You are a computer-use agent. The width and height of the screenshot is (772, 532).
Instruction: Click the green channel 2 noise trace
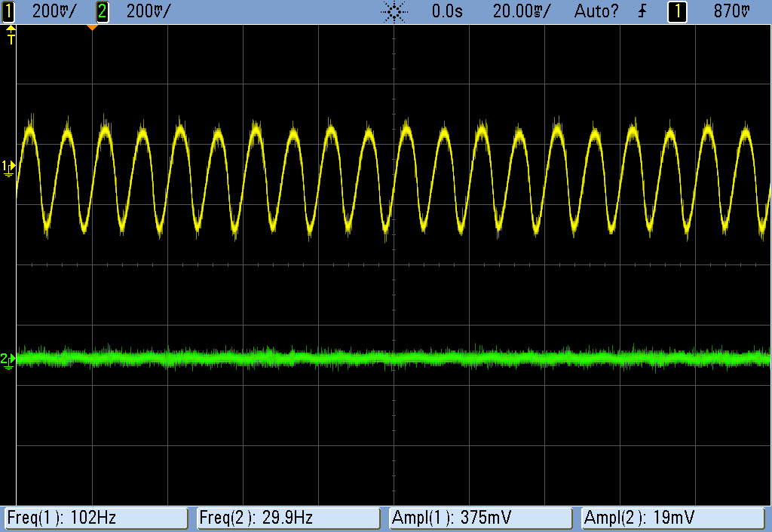coord(452,358)
